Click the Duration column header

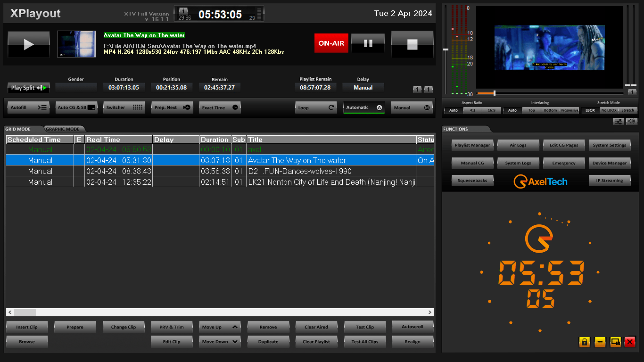click(215, 140)
